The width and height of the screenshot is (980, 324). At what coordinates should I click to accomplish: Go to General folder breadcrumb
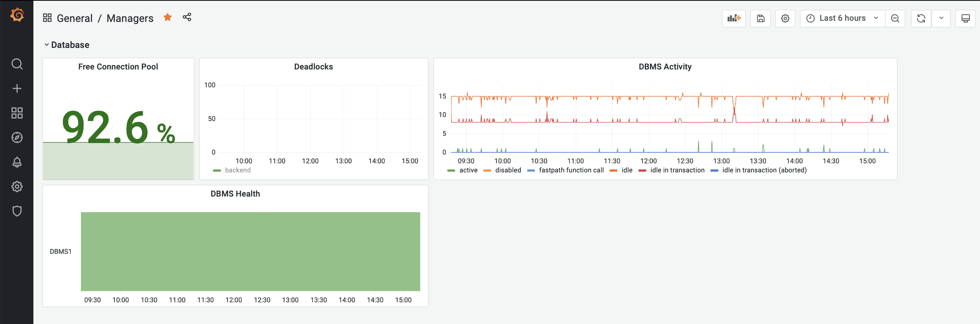click(75, 18)
